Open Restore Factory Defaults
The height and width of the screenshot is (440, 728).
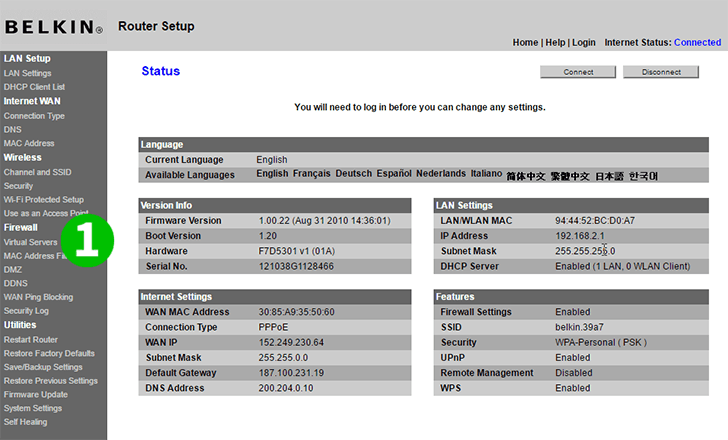click(49, 353)
